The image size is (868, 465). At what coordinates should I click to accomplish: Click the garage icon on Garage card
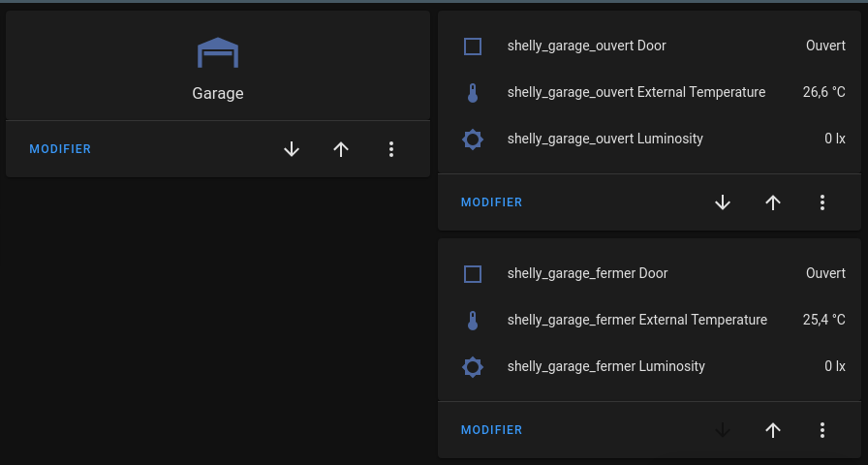point(217,53)
